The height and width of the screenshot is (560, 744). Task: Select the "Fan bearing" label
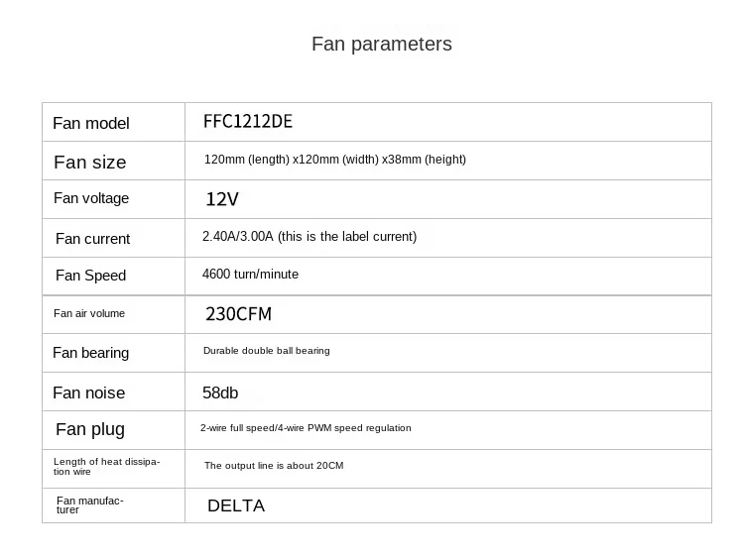91,353
